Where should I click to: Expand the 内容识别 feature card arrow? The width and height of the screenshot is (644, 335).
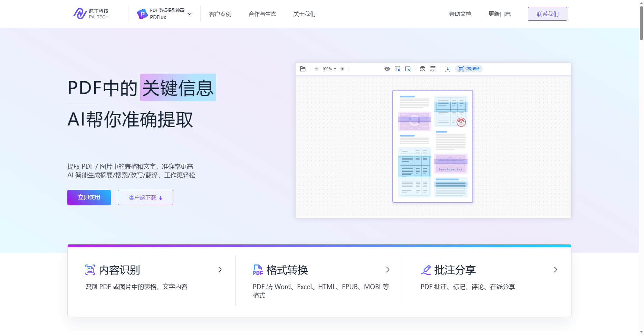[220, 270]
